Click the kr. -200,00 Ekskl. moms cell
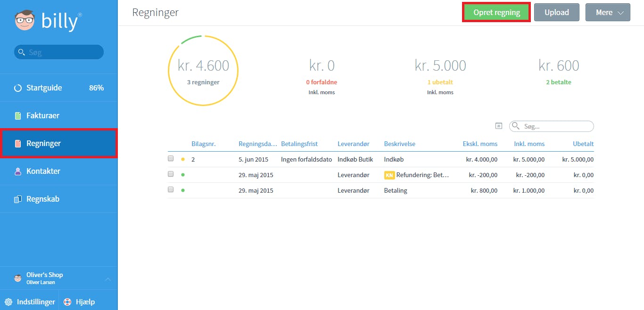 [483, 175]
